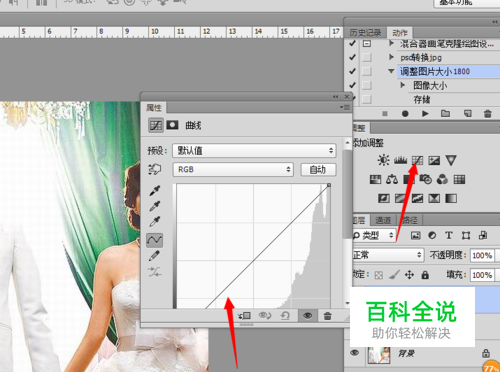The height and width of the screenshot is (372, 500).
Task: Open the 类型 layer filter dropdown
Action: coord(374,236)
